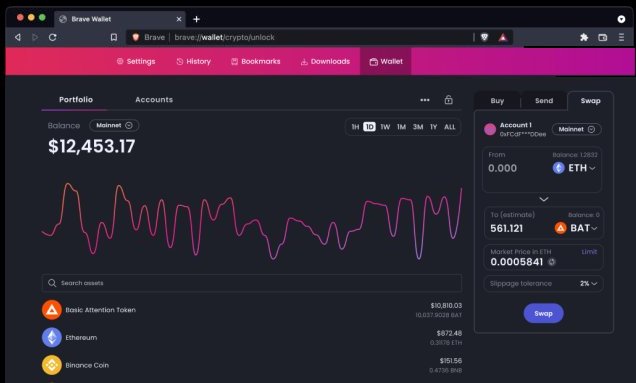Click the bookmark page icon

click(114, 37)
